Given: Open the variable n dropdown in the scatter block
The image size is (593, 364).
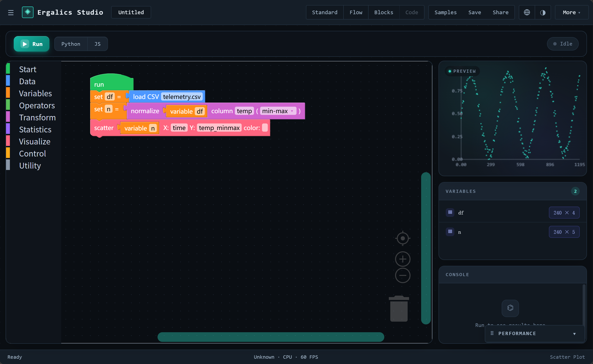Looking at the screenshot, I should pyautogui.click(x=153, y=128).
